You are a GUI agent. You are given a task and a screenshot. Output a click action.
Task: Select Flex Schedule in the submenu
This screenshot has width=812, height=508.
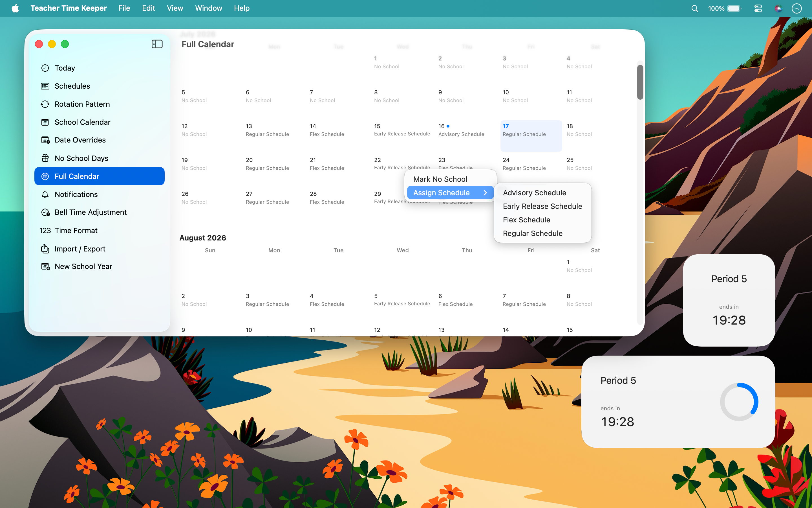(x=542, y=220)
